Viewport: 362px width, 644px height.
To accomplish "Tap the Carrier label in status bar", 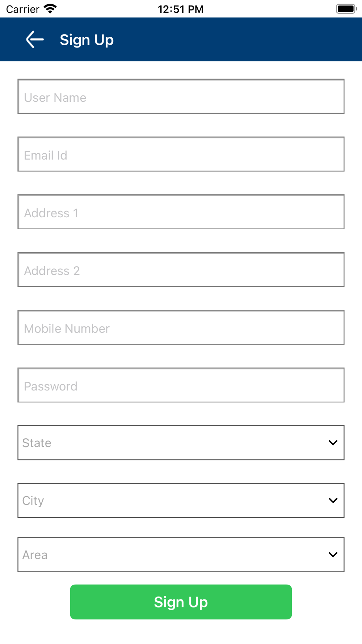I will pyautogui.click(x=22, y=9).
